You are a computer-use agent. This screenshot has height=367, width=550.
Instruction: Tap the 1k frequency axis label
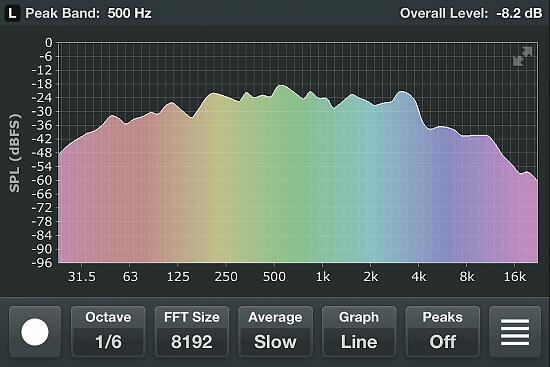point(323,276)
